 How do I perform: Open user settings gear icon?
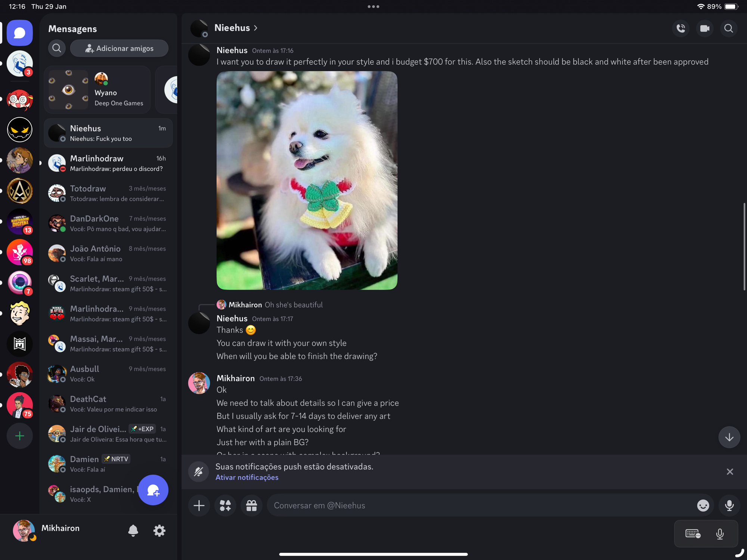tap(159, 530)
